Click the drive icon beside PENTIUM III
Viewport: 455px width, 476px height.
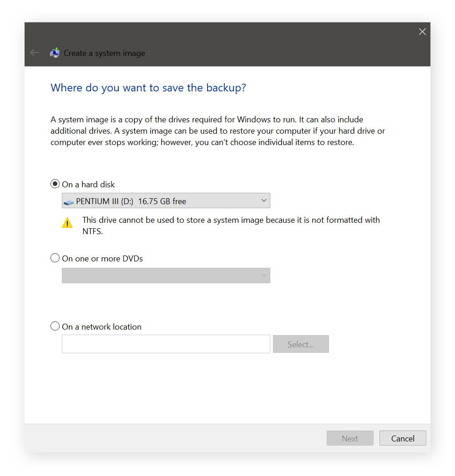(x=68, y=201)
